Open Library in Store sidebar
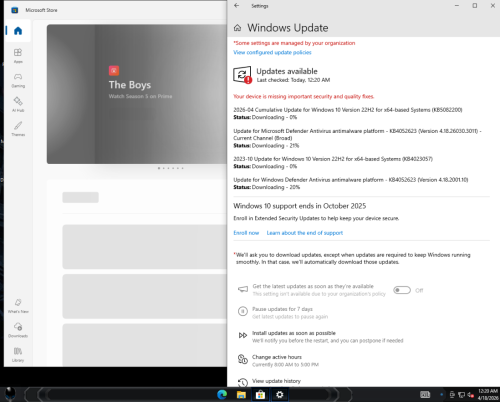This screenshot has height=402, width=500. pos(18,354)
